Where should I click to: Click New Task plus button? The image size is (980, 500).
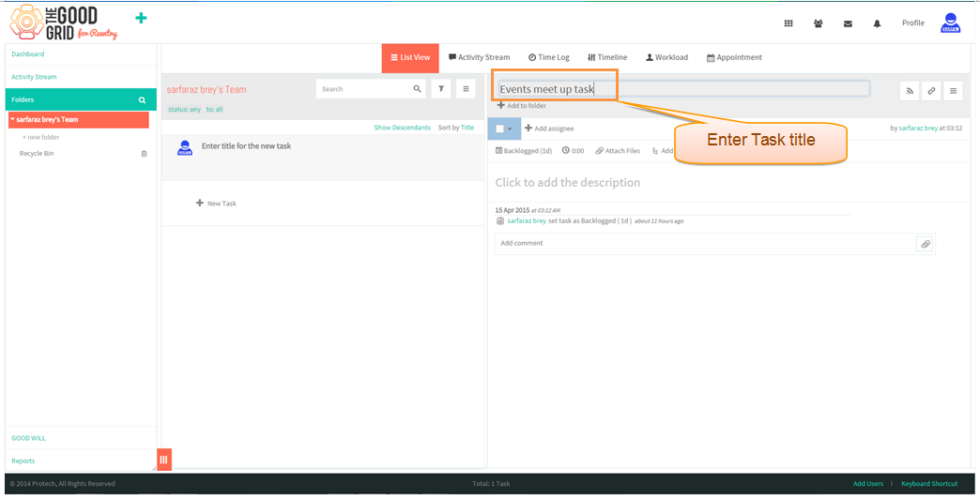coord(216,204)
